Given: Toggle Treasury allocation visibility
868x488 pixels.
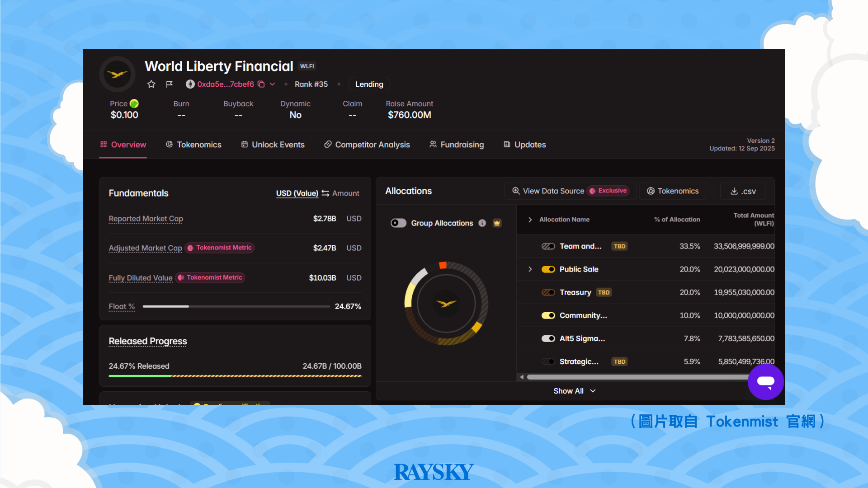Looking at the screenshot, I should click(x=548, y=292).
